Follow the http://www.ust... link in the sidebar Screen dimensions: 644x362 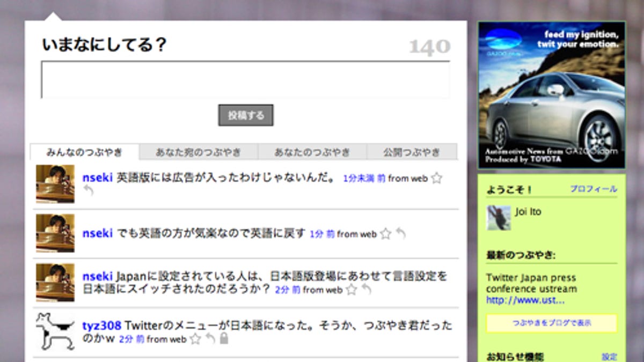525,300
